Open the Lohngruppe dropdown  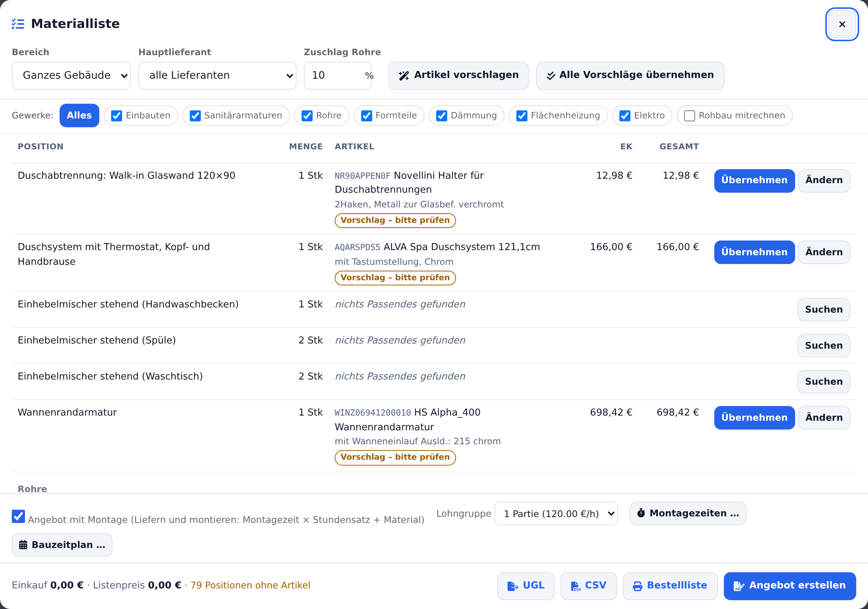(556, 513)
